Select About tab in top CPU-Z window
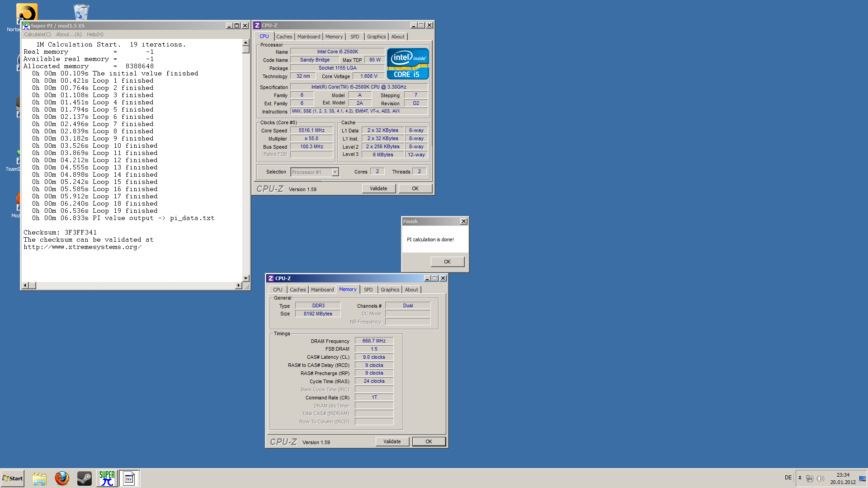868x488 pixels. coord(398,37)
